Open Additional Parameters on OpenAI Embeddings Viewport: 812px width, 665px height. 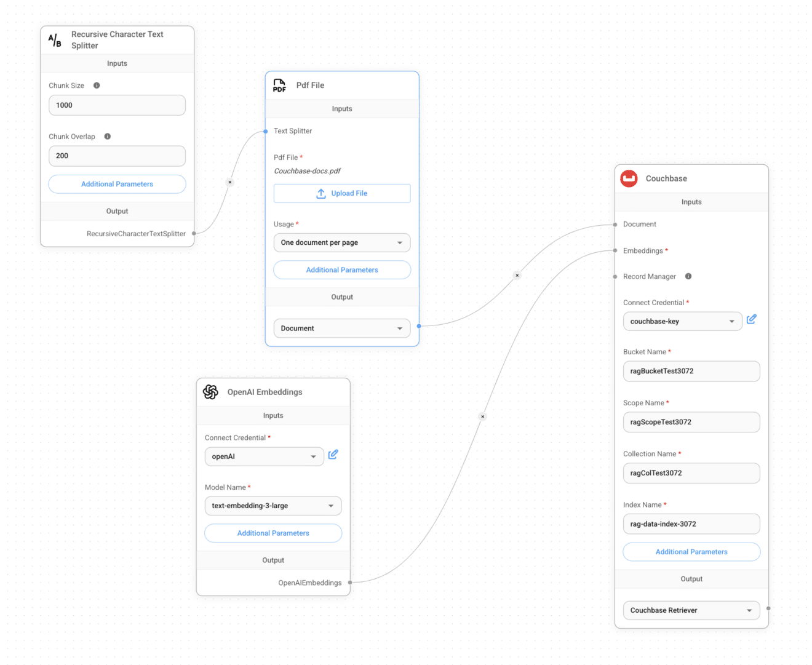pos(273,533)
